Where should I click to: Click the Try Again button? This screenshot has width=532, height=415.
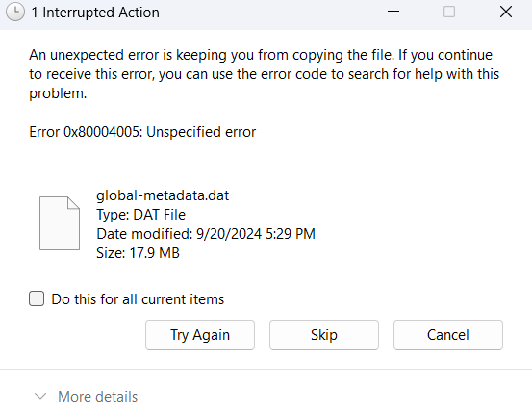tap(200, 335)
